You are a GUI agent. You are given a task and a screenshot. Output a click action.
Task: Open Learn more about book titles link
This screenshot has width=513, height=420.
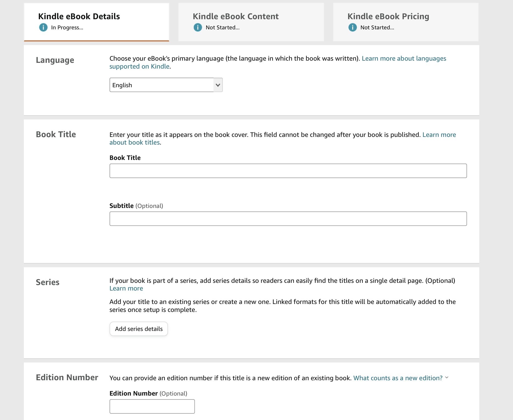click(x=439, y=135)
